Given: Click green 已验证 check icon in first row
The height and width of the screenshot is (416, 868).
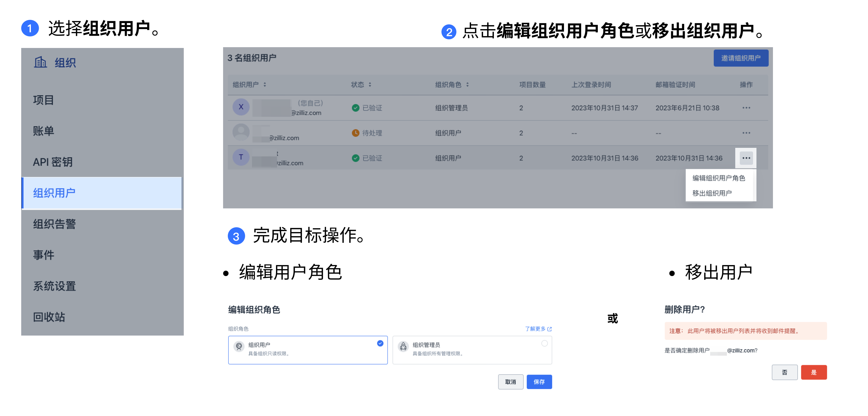Looking at the screenshot, I should (356, 108).
